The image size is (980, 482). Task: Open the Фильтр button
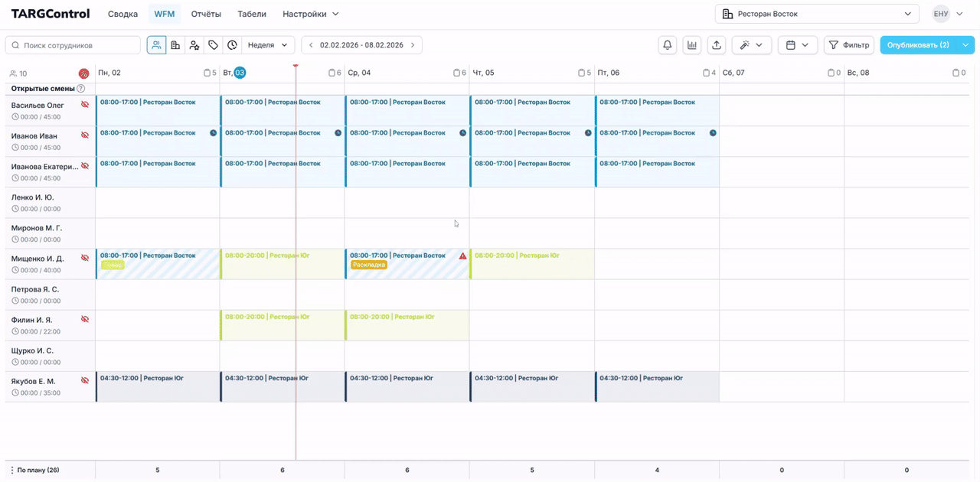pyautogui.click(x=848, y=45)
